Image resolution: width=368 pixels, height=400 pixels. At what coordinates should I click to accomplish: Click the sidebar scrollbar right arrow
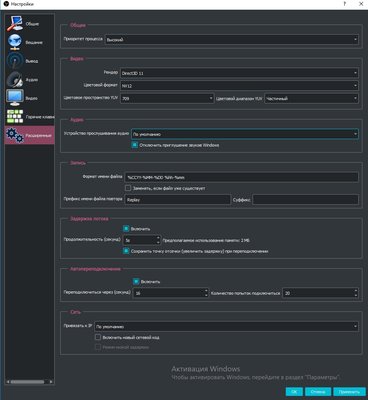click(51, 382)
